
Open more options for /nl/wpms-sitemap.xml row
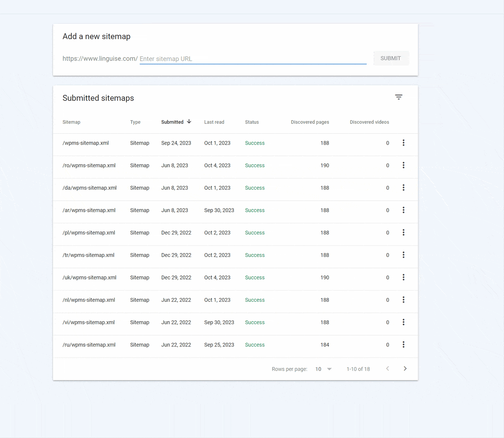404,300
